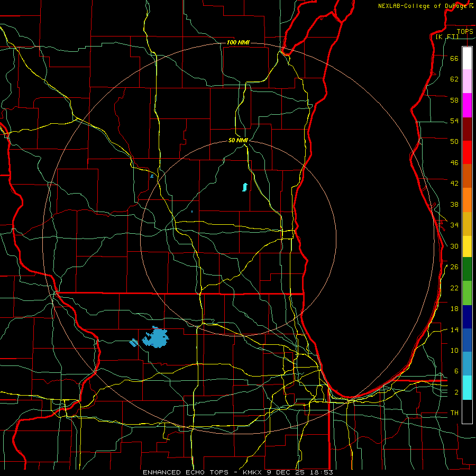Image resolution: width=476 pixels, height=476 pixels.
Task: Click the white swatch in the tops legend
Action: [467, 58]
